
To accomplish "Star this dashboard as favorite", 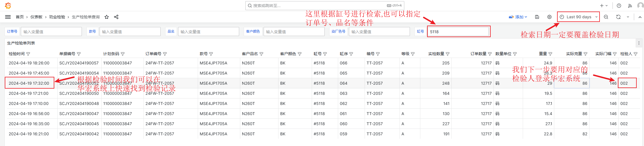I will click(x=107, y=17).
